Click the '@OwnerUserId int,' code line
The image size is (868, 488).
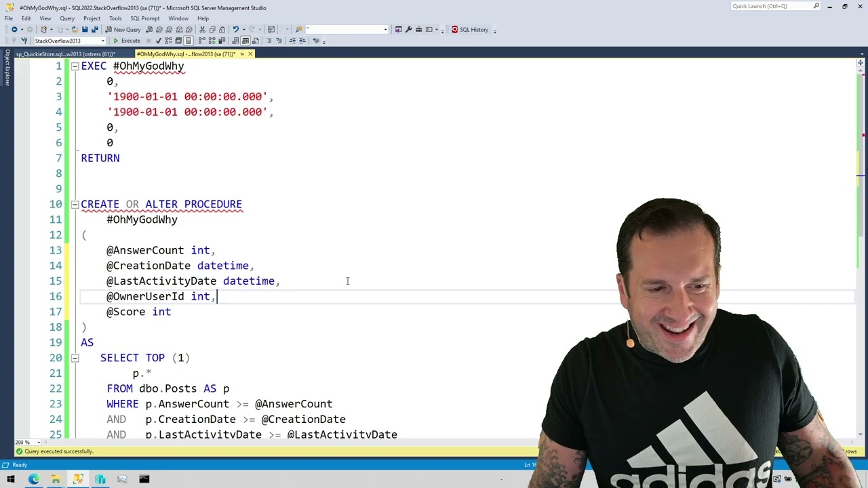coord(161,296)
